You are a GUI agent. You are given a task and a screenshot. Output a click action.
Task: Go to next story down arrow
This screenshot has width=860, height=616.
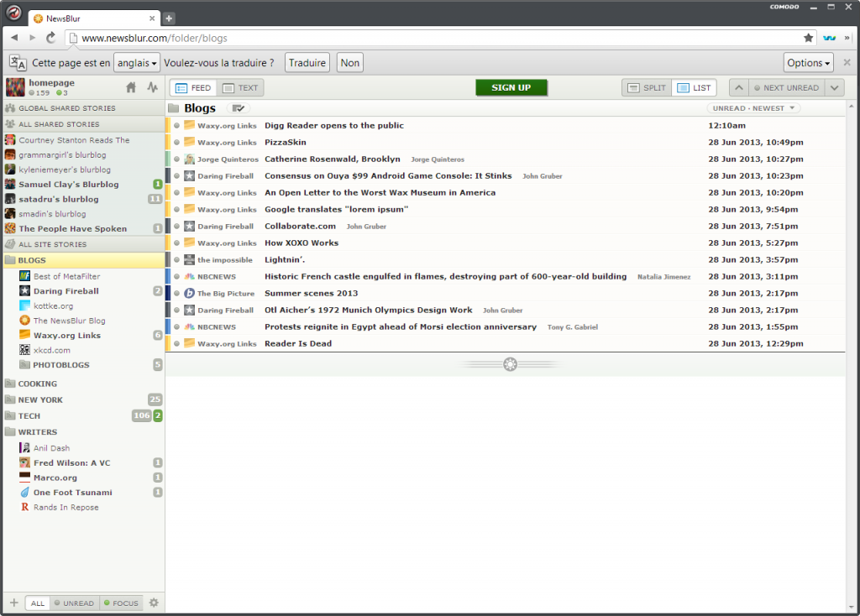coord(834,87)
